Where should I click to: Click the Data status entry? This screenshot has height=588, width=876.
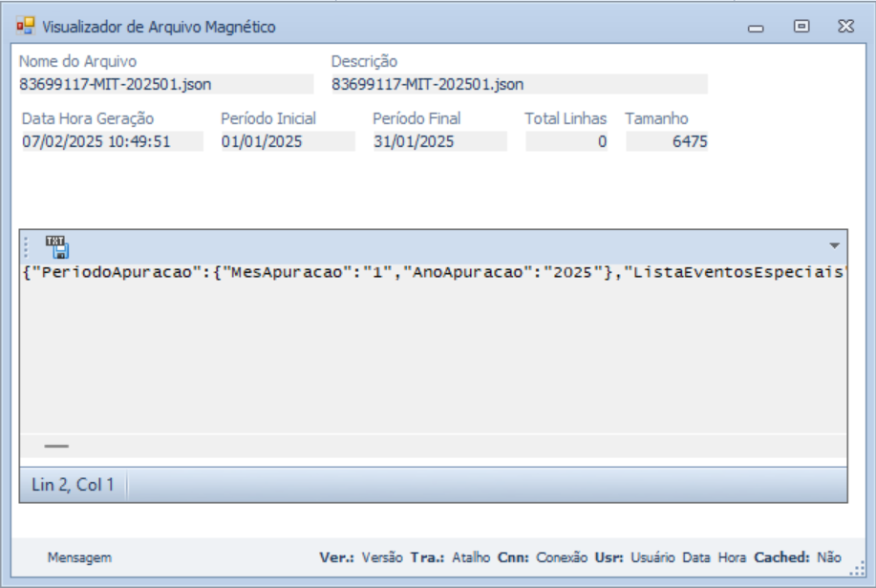(x=696, y=557)
